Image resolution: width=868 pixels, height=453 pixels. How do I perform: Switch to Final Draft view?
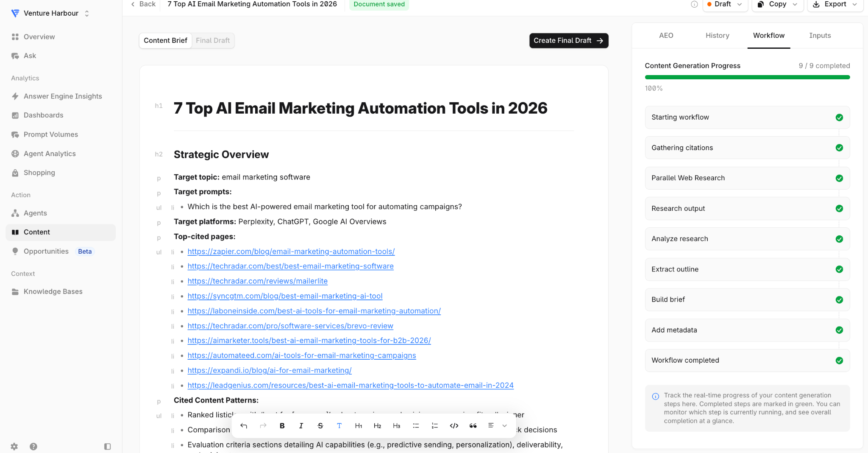coord(213,40)
